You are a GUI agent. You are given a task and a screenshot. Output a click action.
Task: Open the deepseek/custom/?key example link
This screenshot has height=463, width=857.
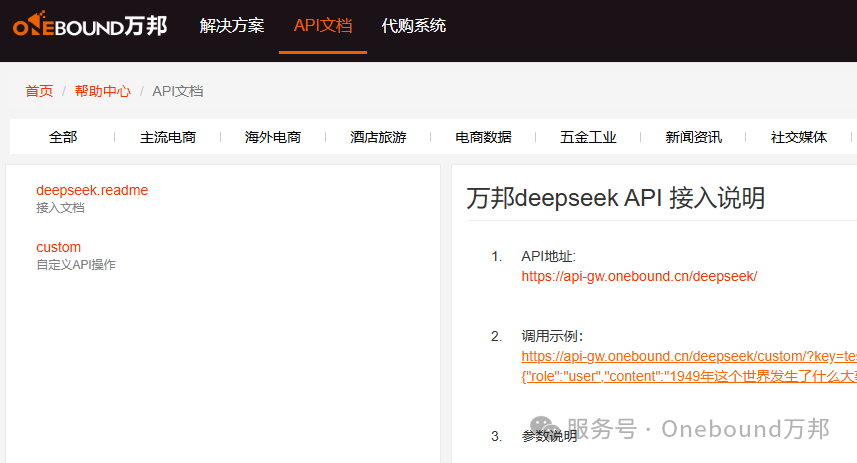pyautogui.click(x=689, y=356)
